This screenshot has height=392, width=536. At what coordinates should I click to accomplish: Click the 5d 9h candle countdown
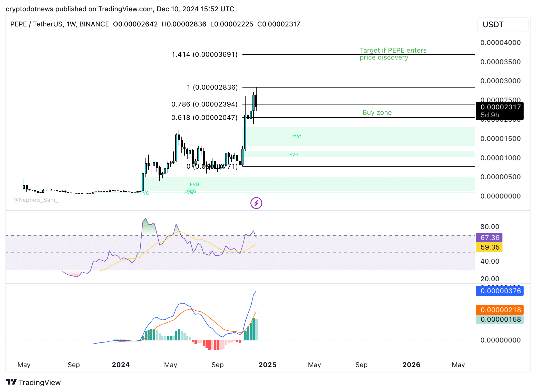pyautogui.click(x=490, y=115)
